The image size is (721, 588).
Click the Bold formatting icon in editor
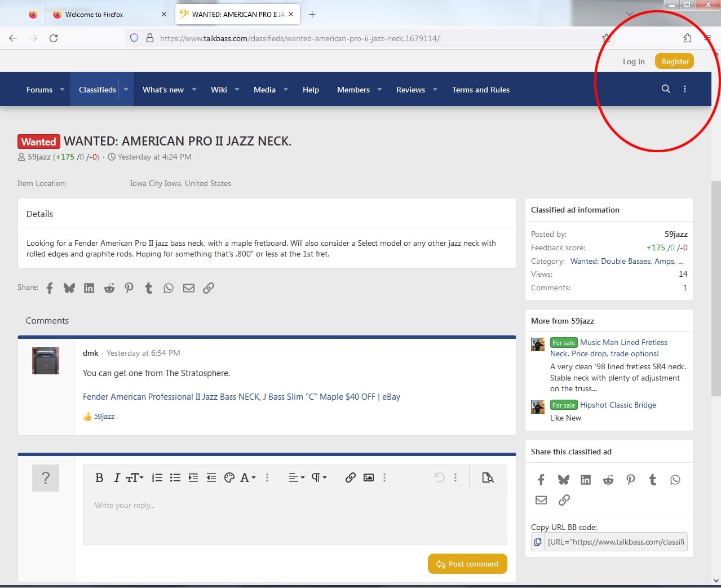pyautogui.click(x=99, y=478)
